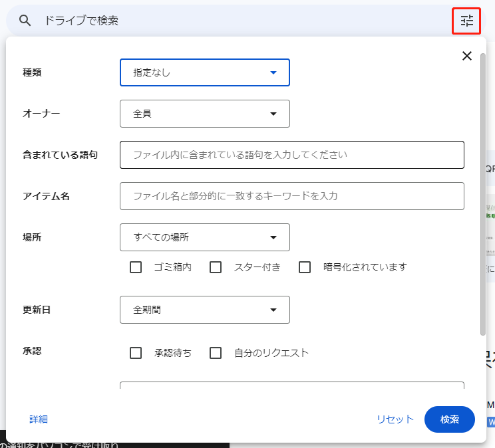Enable the ゴミ箱内 checkbox
495x448 pixels.
(136, 267)
